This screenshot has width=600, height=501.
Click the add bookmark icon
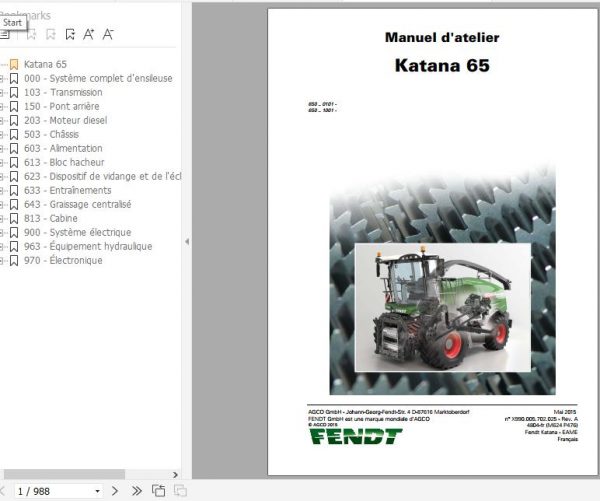(51, 34)
